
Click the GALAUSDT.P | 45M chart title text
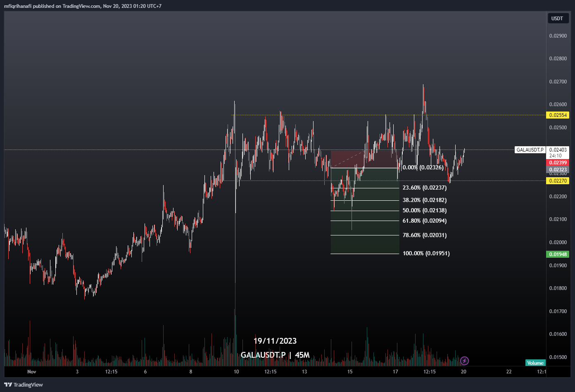pos(275,355)
